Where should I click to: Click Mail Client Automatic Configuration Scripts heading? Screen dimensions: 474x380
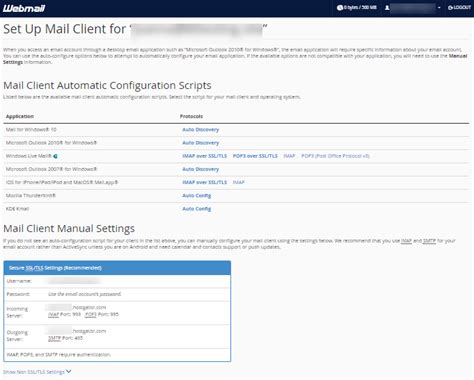[x=107, y=86]
